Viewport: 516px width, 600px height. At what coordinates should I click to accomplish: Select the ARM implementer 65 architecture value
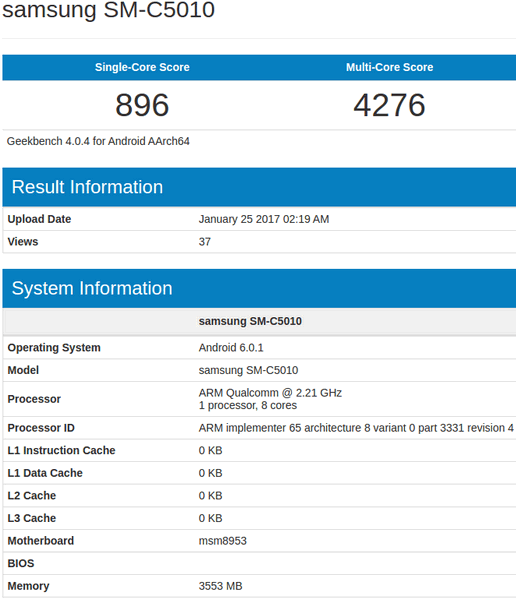point(356,428)
